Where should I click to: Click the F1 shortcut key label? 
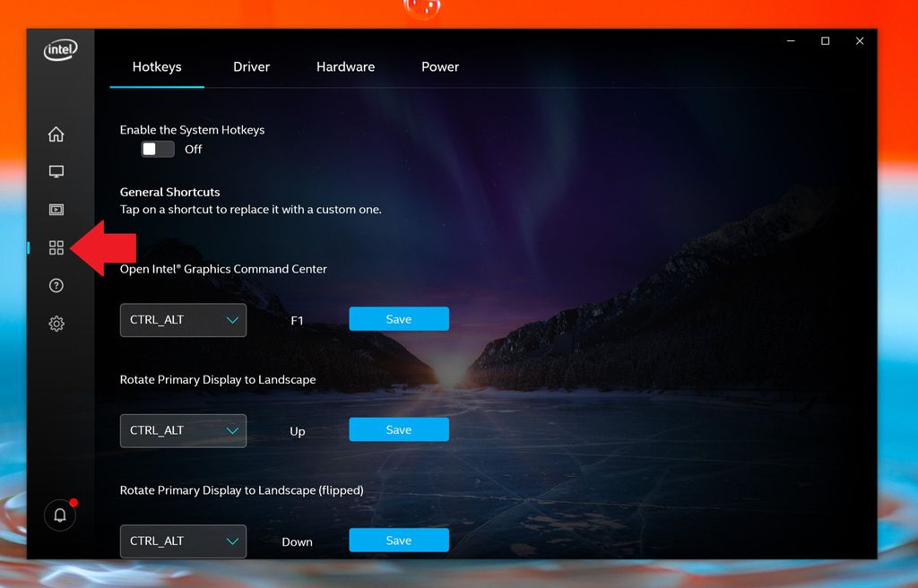coord(297,320)
